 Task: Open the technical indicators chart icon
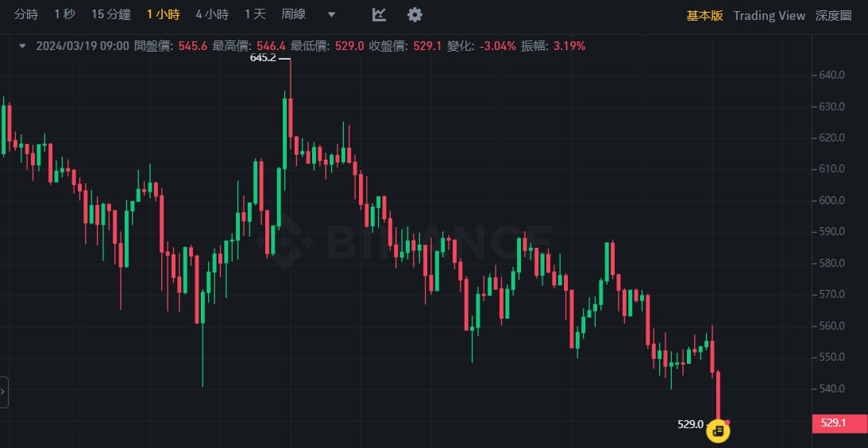coord(380,15)
